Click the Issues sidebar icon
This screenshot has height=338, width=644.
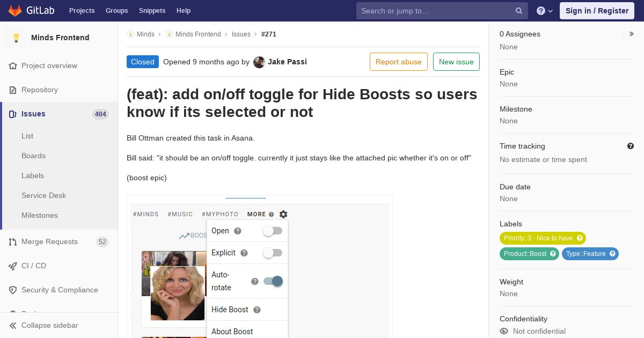(13, 114)
